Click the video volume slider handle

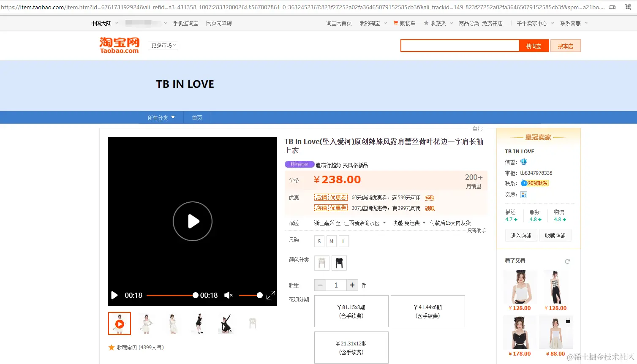(260, 295)
